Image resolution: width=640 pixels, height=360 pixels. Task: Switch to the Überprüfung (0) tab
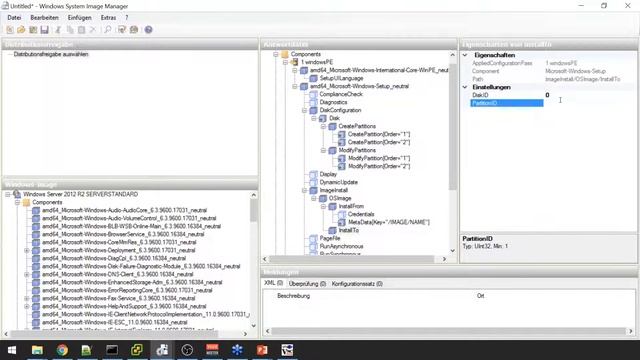point(307,283)
